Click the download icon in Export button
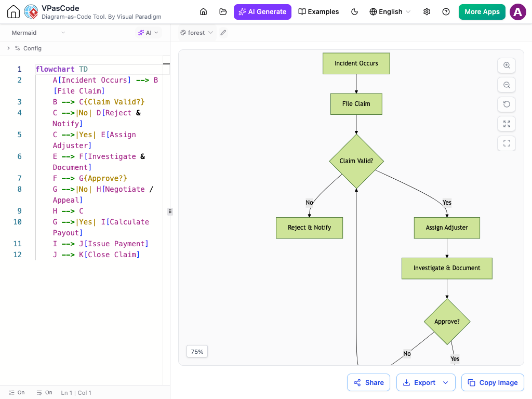This screenshot has height=399, width=532. pos(406,383)
